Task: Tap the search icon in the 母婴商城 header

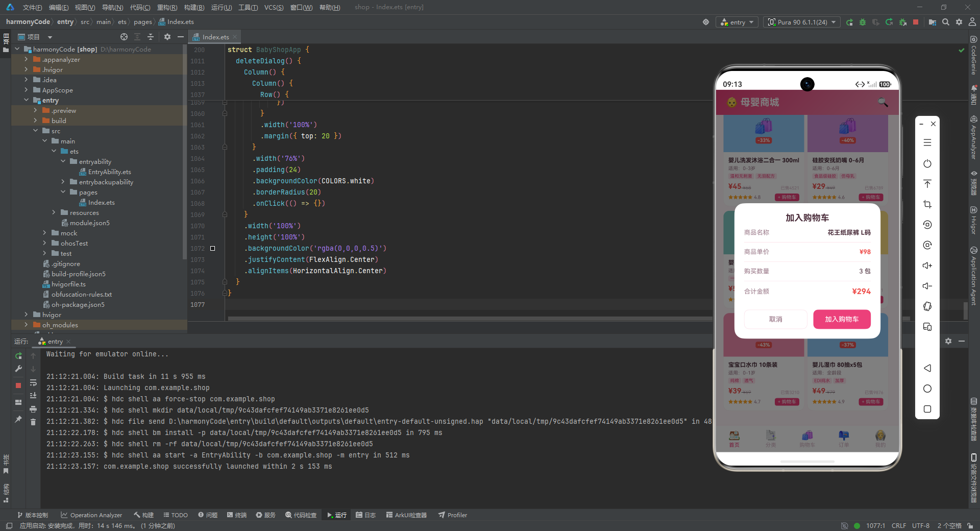Action: point(883,102)
